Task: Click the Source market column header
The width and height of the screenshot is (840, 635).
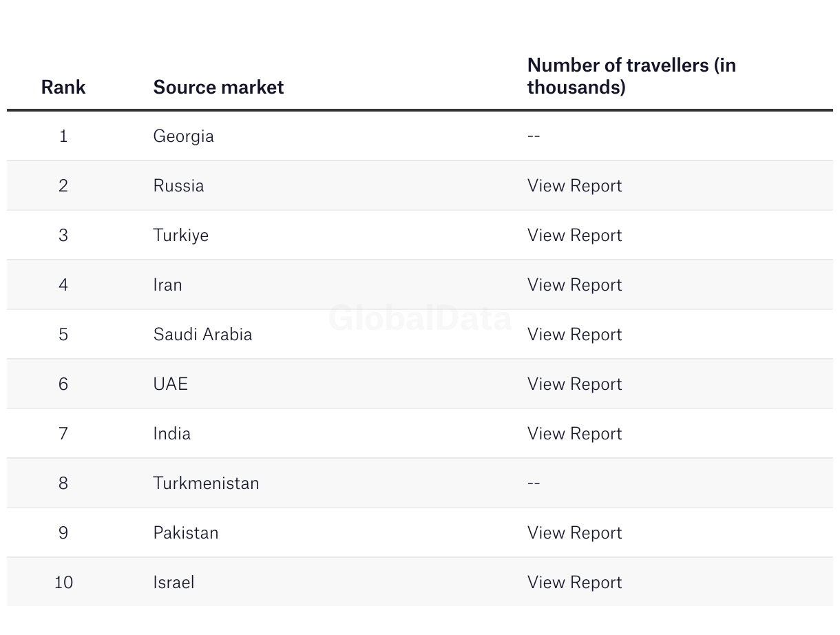Action: (218, 87)
